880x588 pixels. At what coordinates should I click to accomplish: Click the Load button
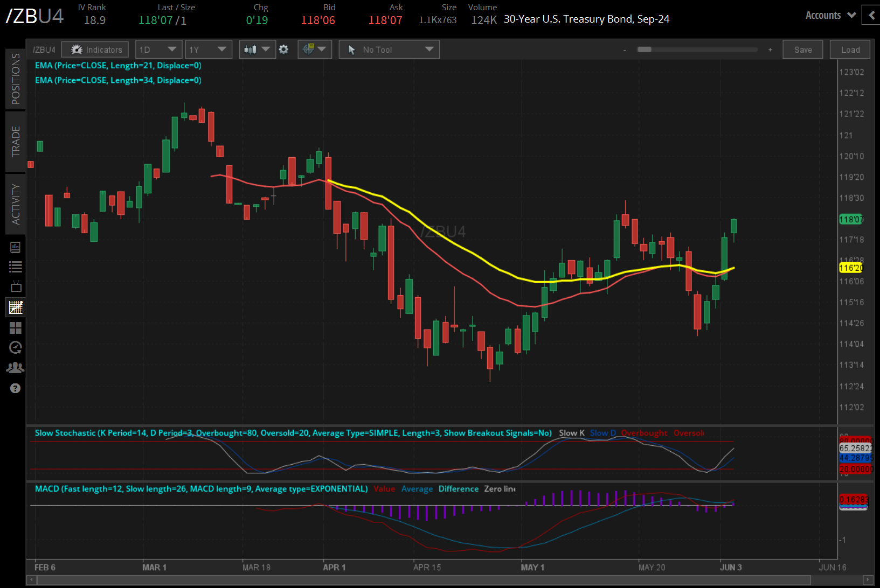850,49
